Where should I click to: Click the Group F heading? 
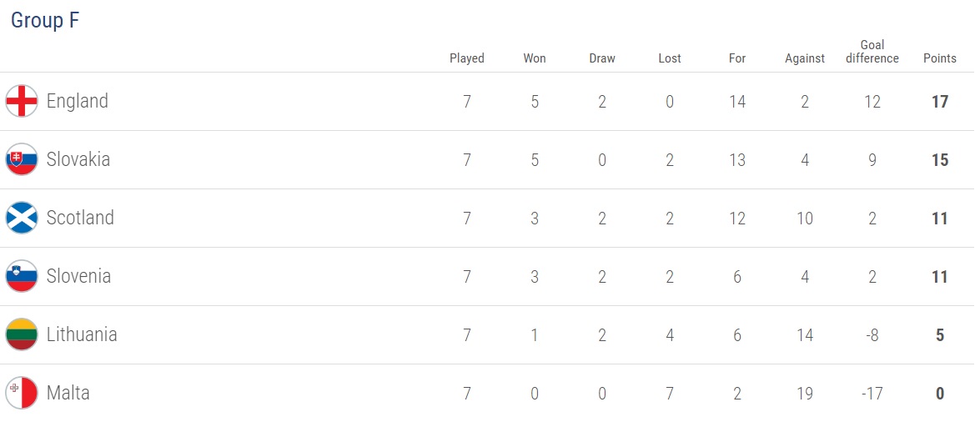point(45,21)
